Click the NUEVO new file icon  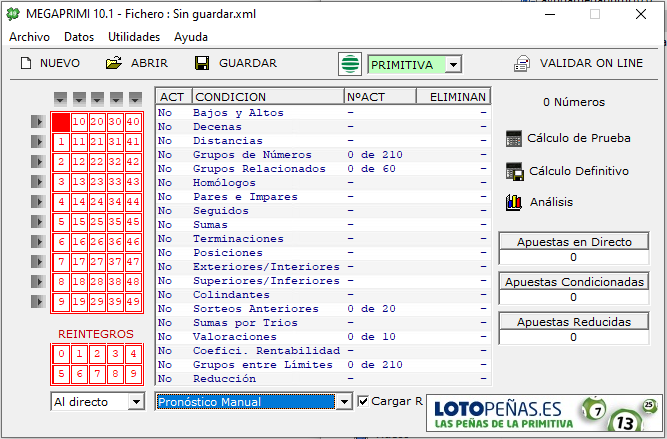[25, 63]
